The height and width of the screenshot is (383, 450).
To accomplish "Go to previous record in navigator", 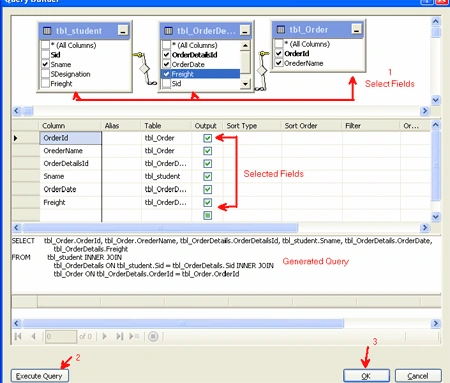I will [x=33, y=336].
